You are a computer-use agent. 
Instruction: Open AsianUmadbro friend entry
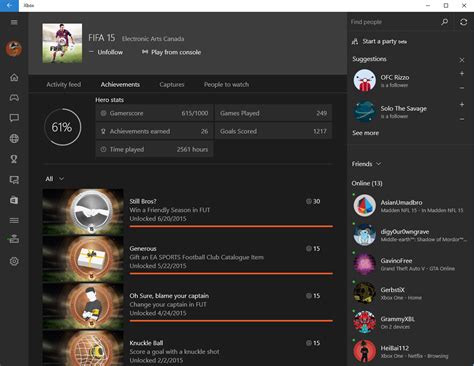pos(409,206)
